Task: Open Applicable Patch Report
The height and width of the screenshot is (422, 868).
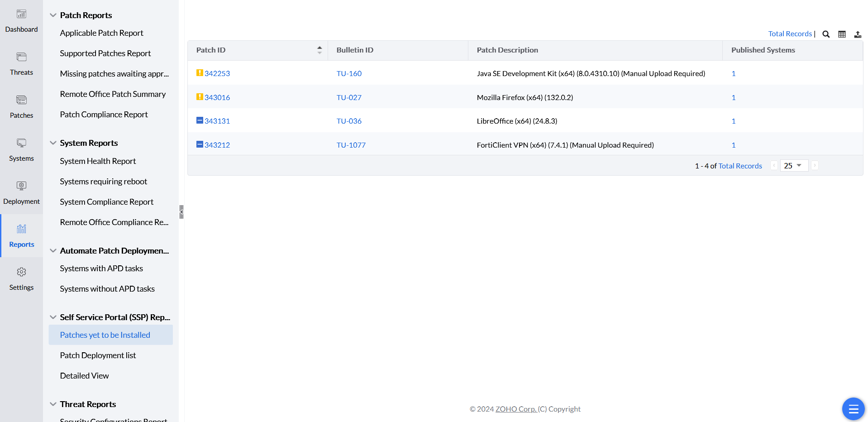Action: click(x=101, y=33)
